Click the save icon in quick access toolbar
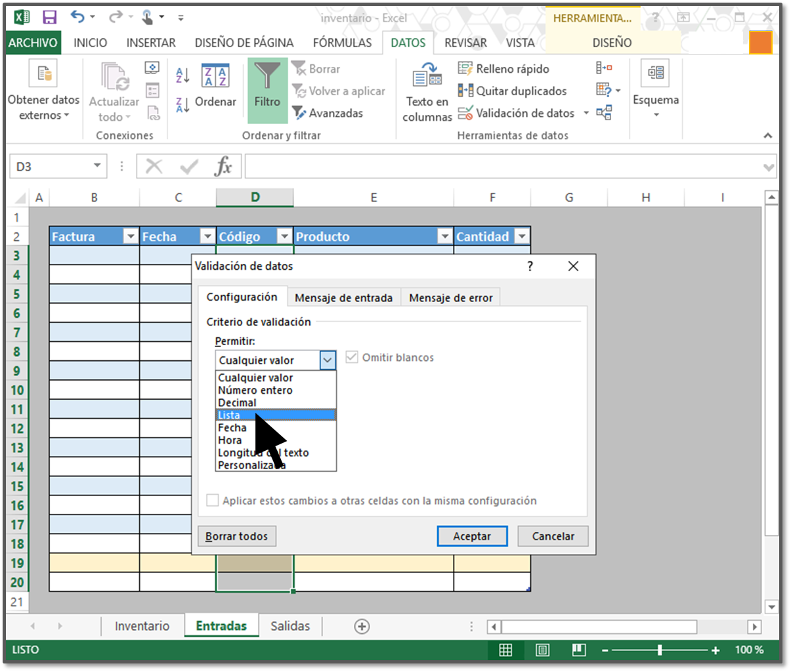This screenshot has height=672, width=791. 49,18
